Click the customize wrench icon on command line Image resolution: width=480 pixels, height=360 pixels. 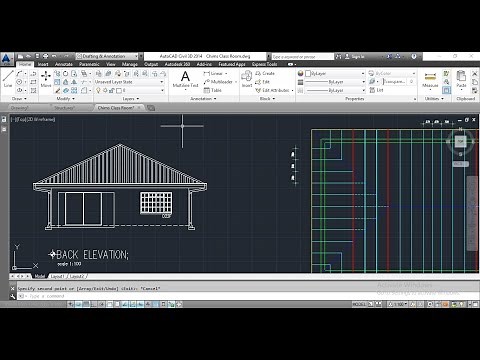pos(13,296)
